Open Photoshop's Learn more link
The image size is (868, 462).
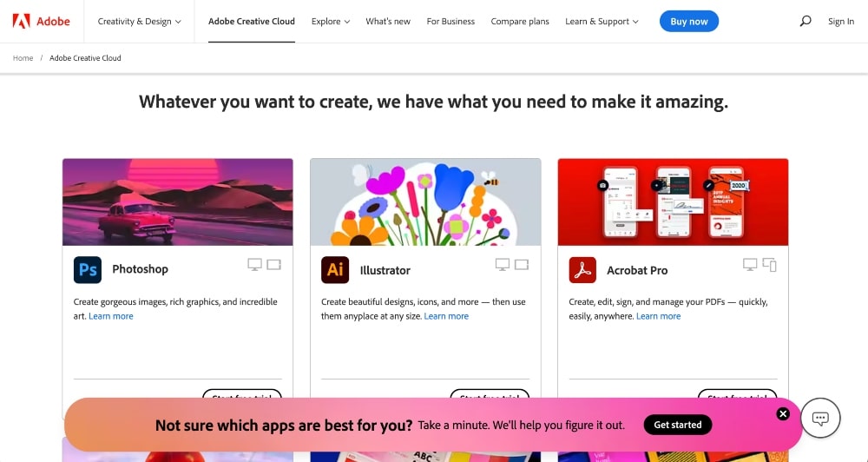click(111, 316)
